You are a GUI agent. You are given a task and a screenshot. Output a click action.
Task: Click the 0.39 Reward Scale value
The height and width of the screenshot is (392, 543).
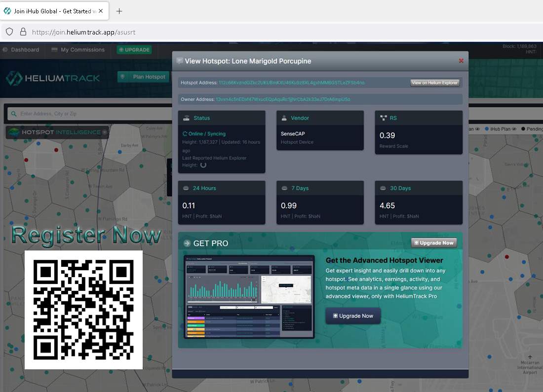387,135
